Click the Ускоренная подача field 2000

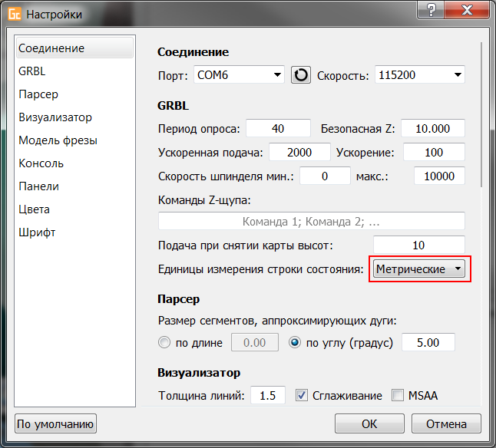tap(299, 152)
